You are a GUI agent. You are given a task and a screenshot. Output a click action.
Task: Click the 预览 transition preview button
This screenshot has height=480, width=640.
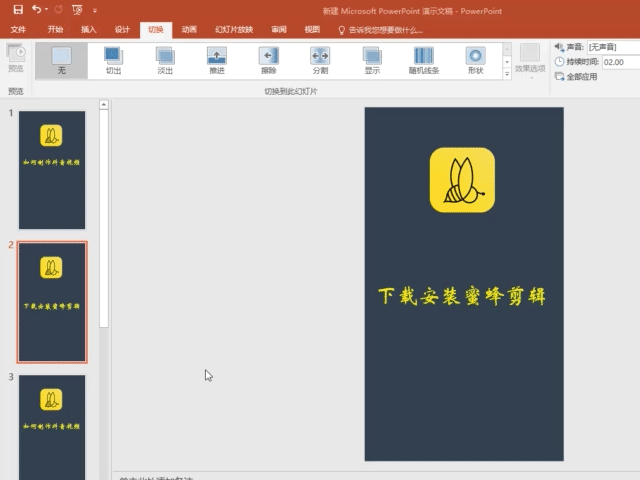(x=16, y=58)
